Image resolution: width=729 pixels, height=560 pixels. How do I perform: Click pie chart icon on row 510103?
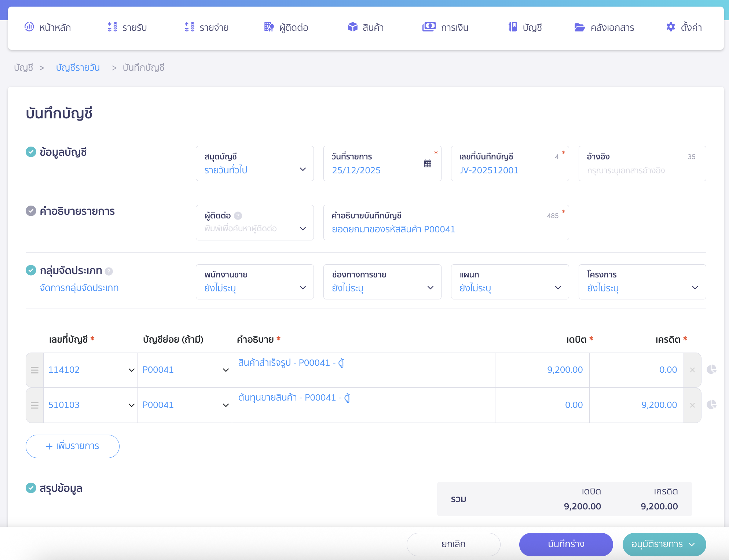pos(711,405)
